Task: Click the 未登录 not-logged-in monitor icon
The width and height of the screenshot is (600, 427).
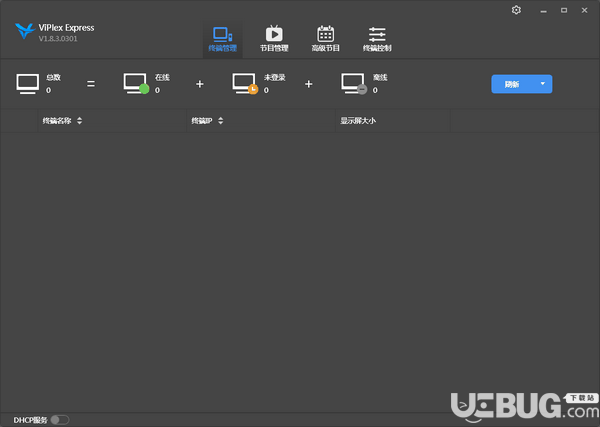Action: pyautogui.click(x=245, y=84)
